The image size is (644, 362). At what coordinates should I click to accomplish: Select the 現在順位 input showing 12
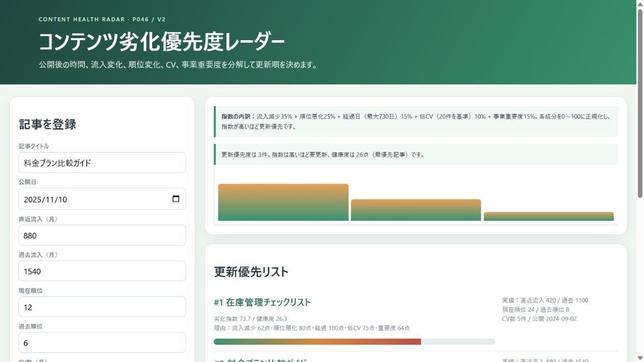point(102,307)
